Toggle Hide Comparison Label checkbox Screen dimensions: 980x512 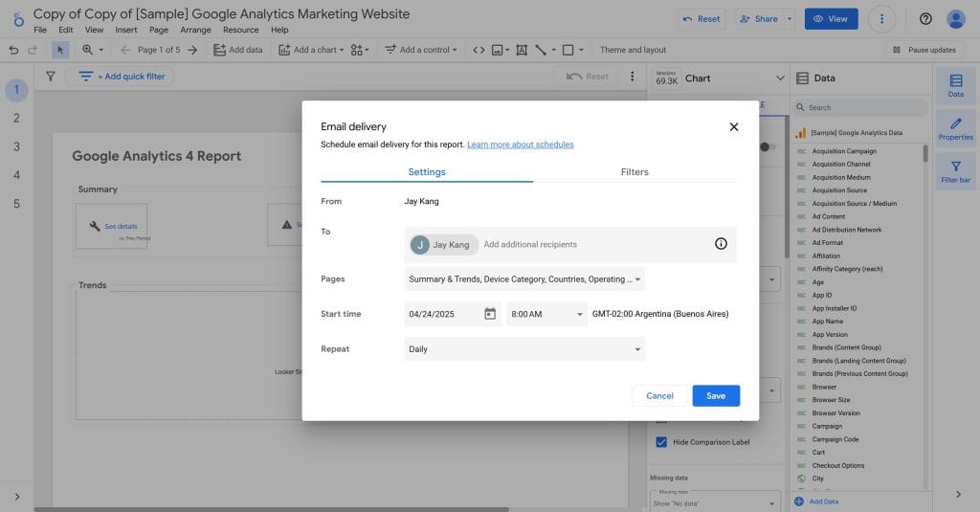(661, 442)
